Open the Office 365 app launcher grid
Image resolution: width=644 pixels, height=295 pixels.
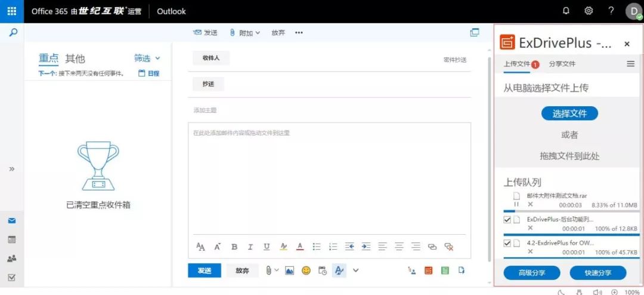11,11
